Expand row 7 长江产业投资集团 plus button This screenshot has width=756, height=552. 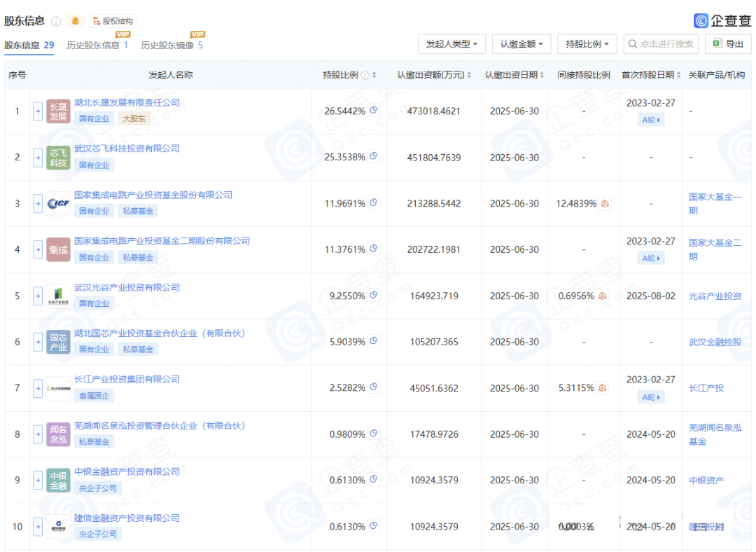pos(38,388)
